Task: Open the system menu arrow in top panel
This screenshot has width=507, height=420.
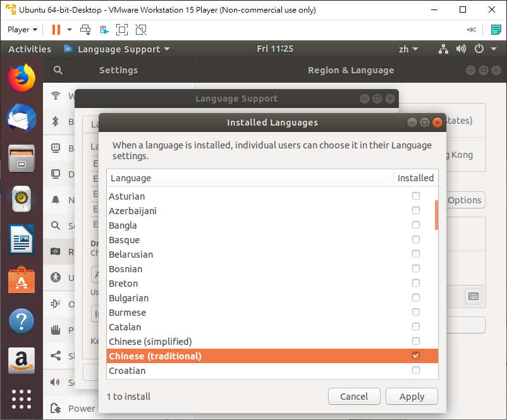Action: 494,49
